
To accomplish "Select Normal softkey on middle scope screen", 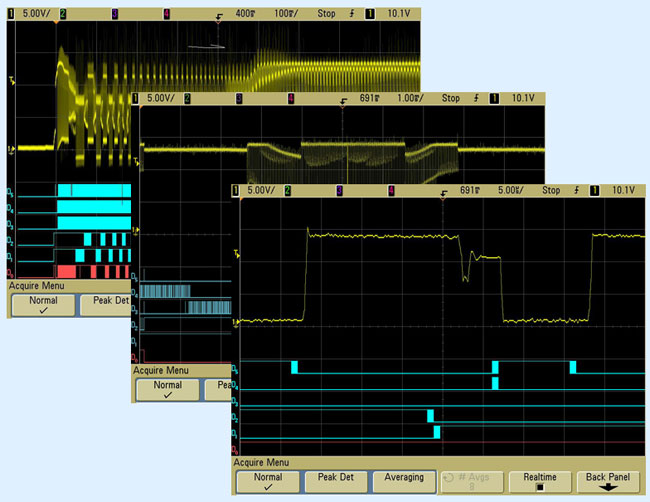I will click(x=168, y=389).
